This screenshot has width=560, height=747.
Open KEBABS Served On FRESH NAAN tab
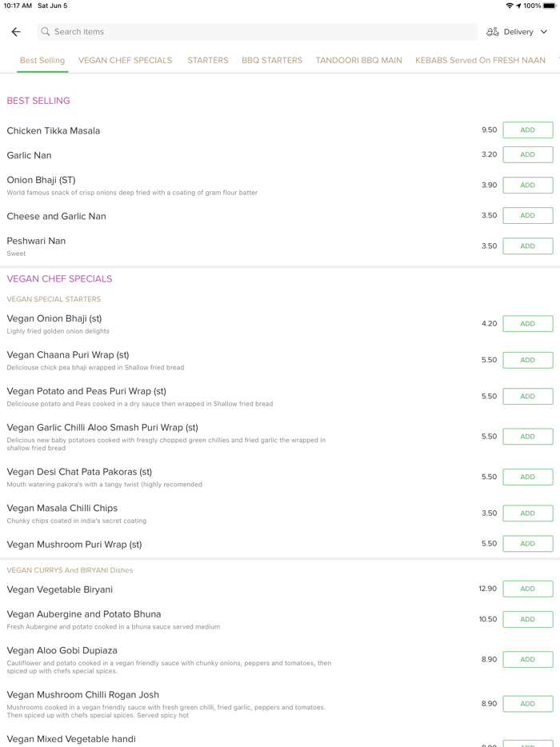[479, 60]
